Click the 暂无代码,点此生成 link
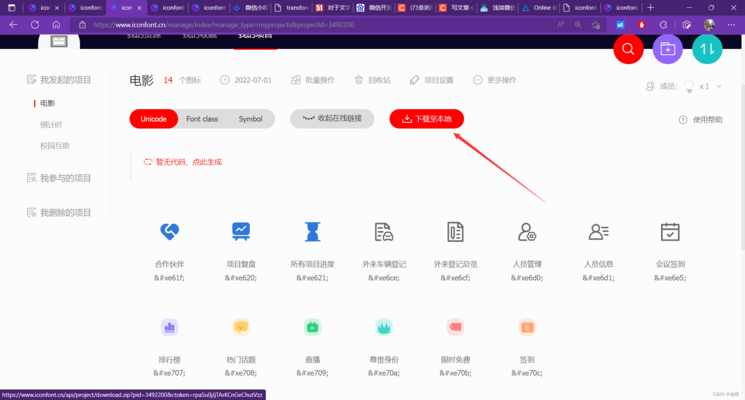This screenshot has width=745, height=400. (x=183, y=161)
